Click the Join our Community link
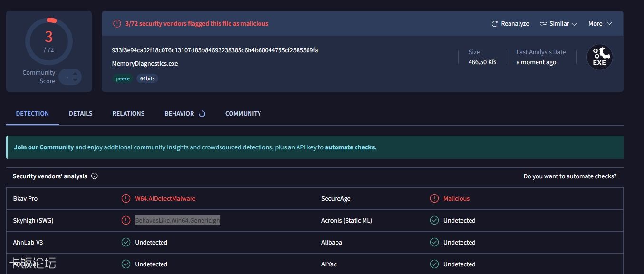The image size is (644, 274). [44, 147]
